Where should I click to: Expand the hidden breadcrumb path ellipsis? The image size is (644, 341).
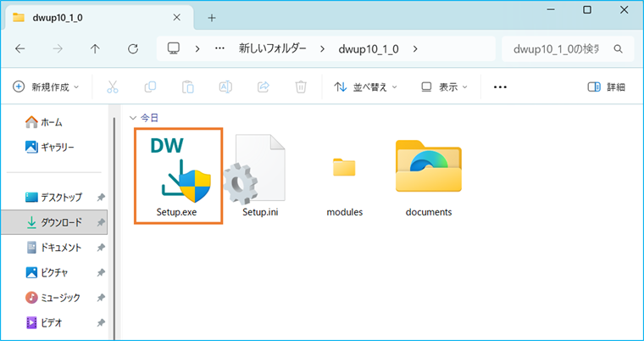click(219, 48)
